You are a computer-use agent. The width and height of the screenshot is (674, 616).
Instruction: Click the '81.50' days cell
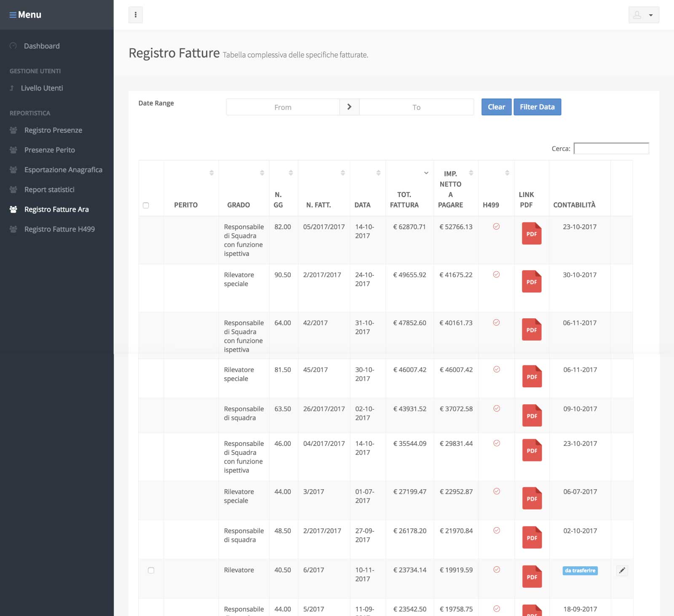[283, 369]
